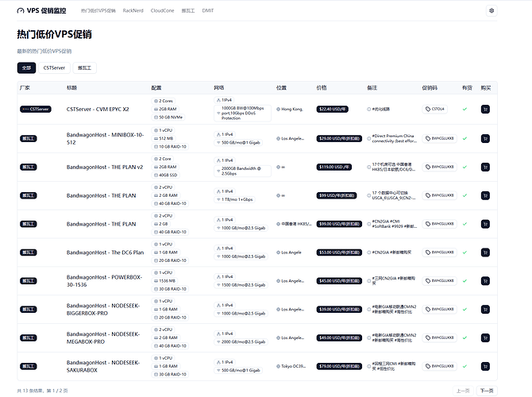Click the 配置 column header
This screenshot has width=532, height=397.
click(156, 87)
